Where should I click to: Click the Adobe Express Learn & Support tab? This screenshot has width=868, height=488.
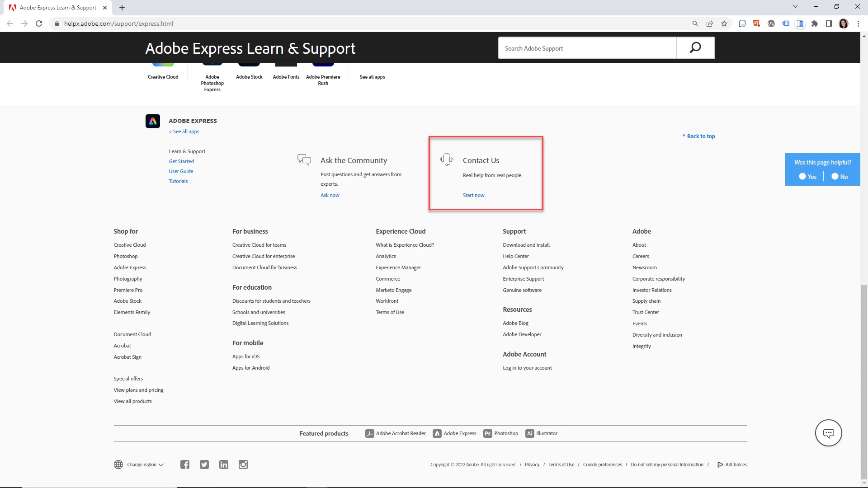pyautogui.click(x=58, y=8)
